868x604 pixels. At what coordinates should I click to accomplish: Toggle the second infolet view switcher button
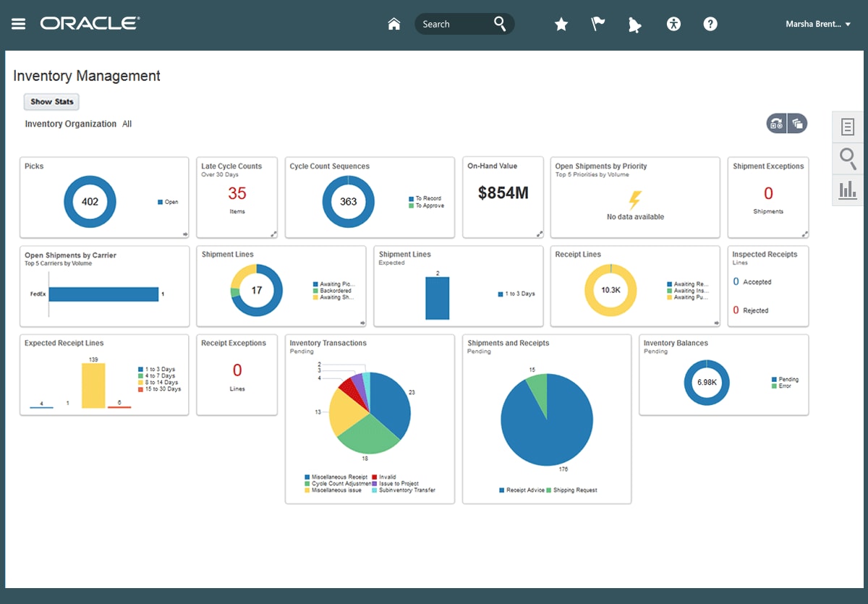(797, 124)
